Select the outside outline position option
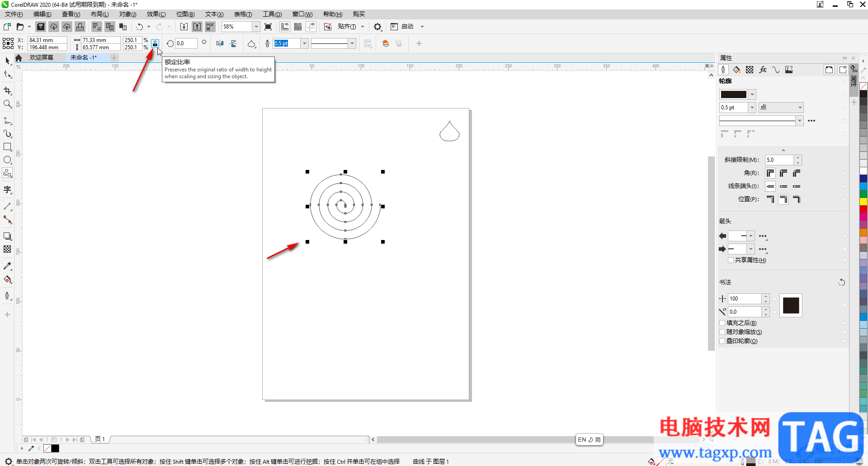 tap(770, 199)
